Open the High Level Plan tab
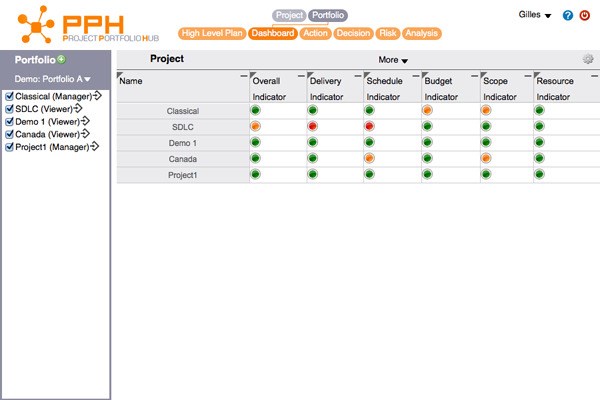 pos(212,33)
